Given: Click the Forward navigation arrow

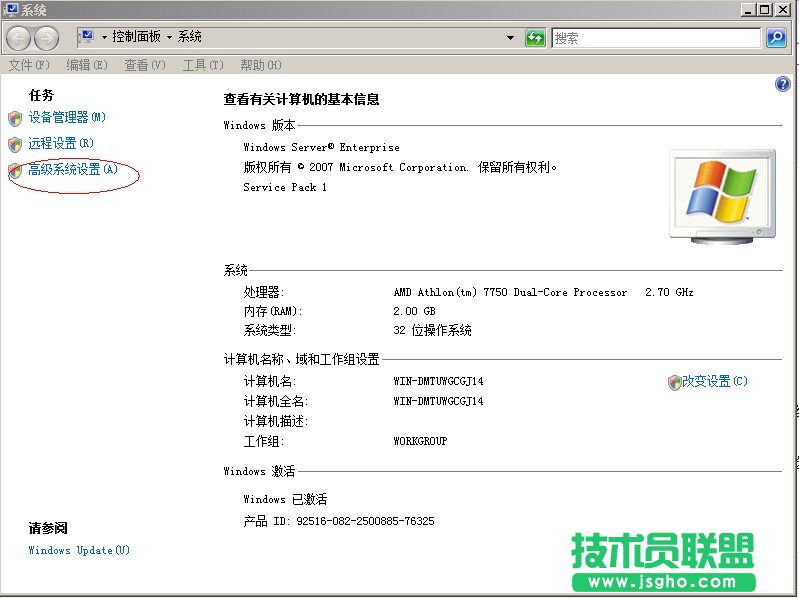Looking at the screenshot, I should point(46,39).
